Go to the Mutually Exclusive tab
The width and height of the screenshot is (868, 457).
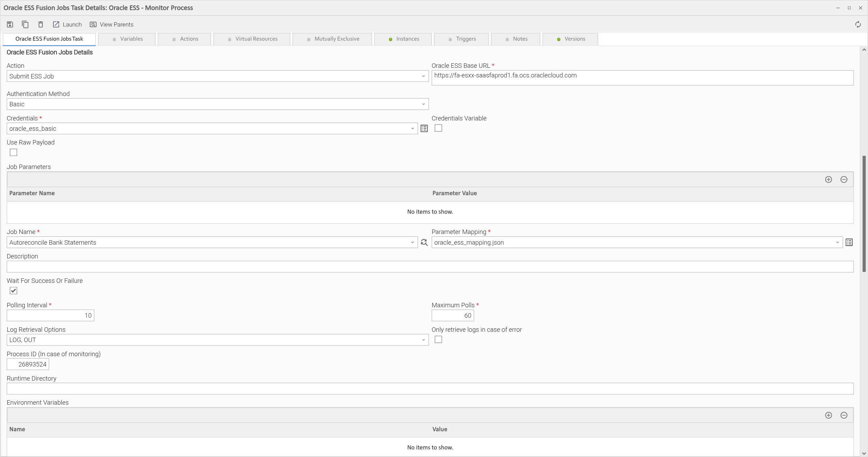pos(332,39)
